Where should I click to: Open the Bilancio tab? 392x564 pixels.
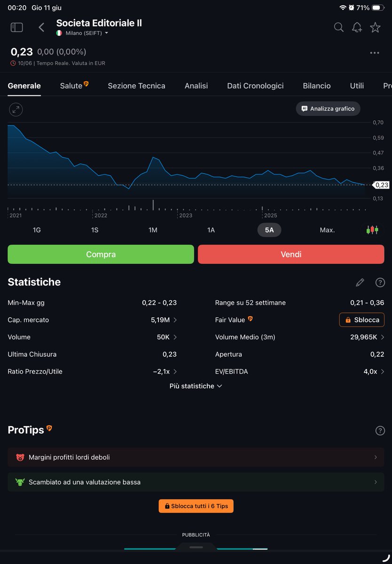(317, 86)
